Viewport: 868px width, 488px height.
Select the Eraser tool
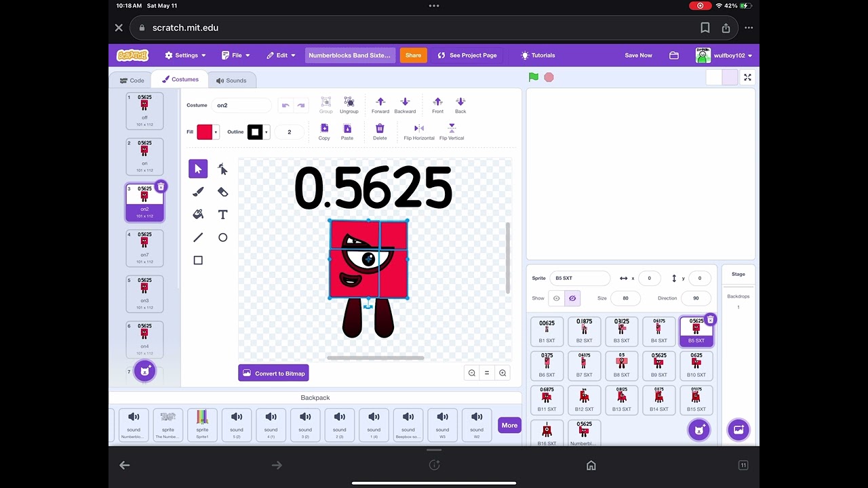222,192
